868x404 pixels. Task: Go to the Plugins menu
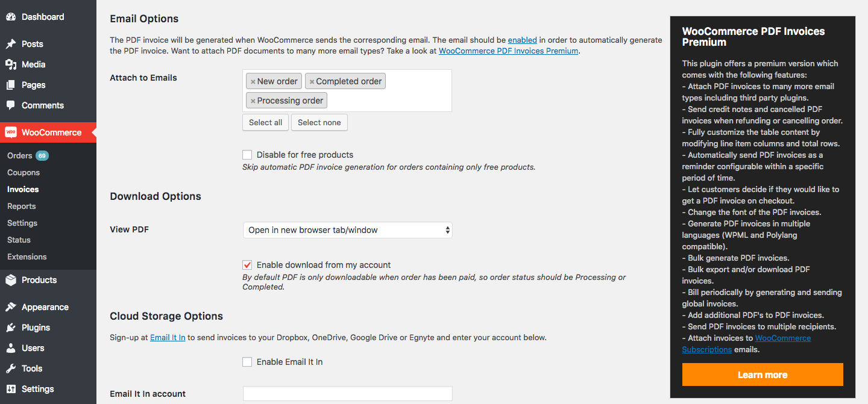[48, 328]
